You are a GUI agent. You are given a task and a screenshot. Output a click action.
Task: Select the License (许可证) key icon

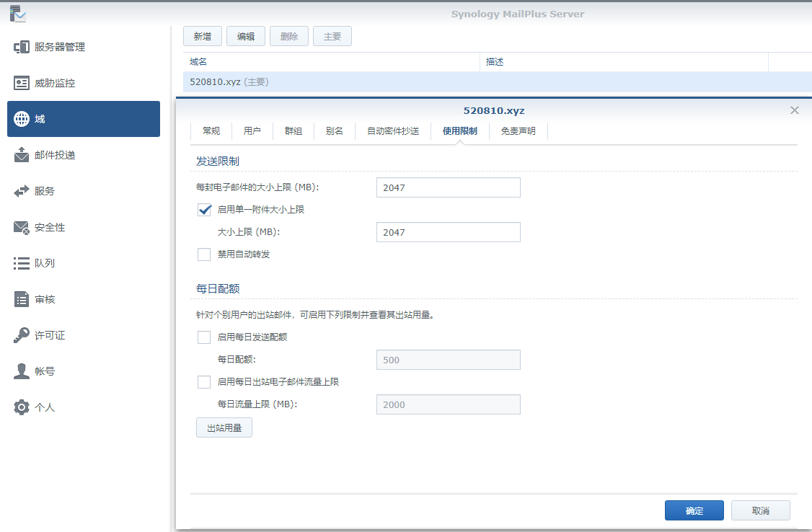click(x=22, y=335)
